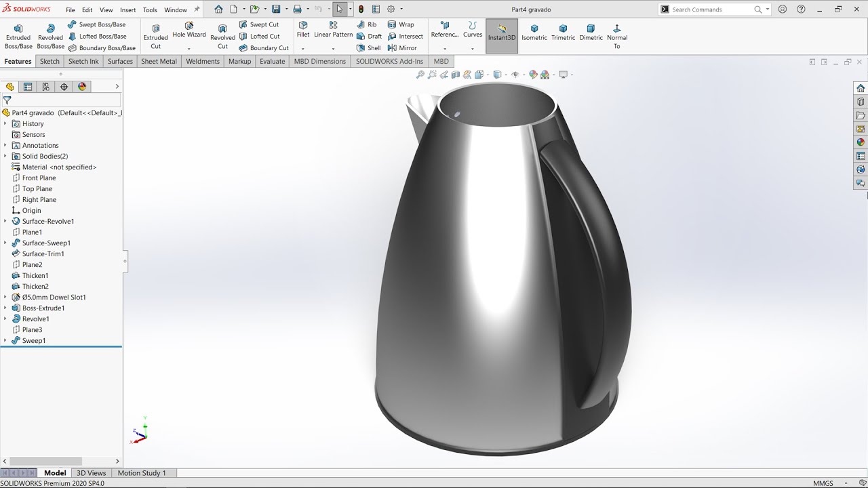Expand the Revolve1 feature
Viewport: 868px width, 488px height.
coord(5,319)
